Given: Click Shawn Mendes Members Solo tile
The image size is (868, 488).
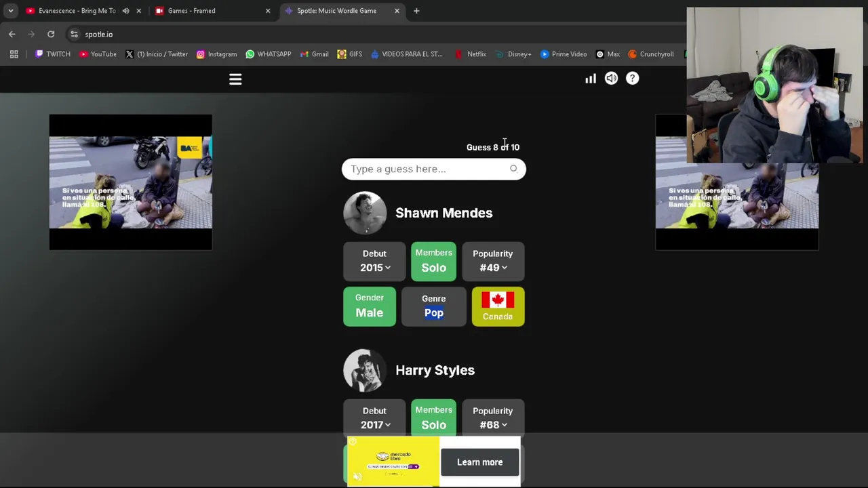Looking at the screenshot, I should (x=433, y=260).
